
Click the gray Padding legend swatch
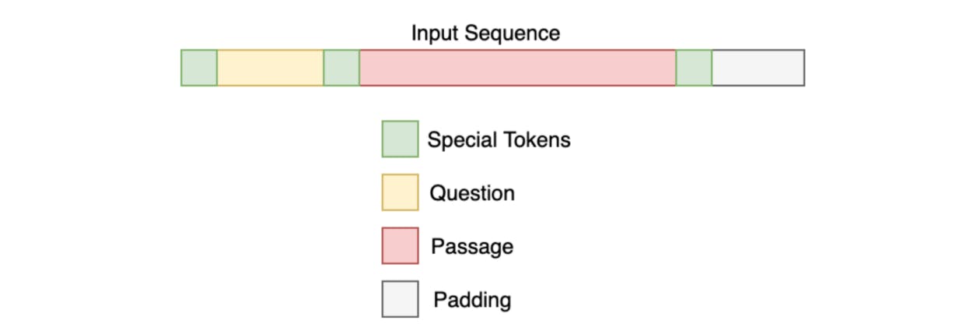(400, 299)
